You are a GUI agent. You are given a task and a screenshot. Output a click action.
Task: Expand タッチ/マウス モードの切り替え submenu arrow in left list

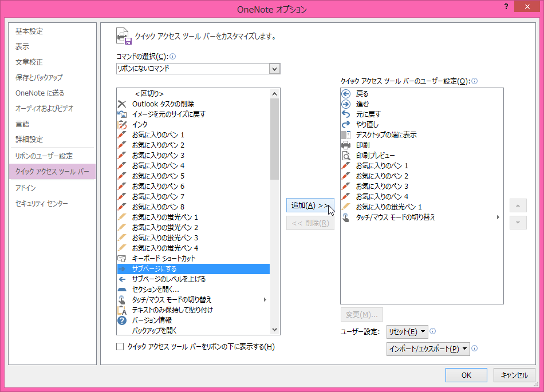pyautogui.click(x=265, y=299)
